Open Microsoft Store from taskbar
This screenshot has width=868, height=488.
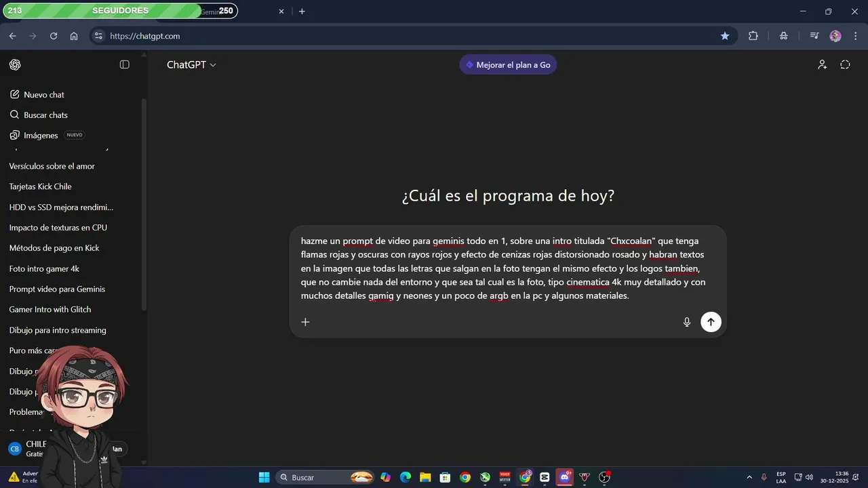445,477
